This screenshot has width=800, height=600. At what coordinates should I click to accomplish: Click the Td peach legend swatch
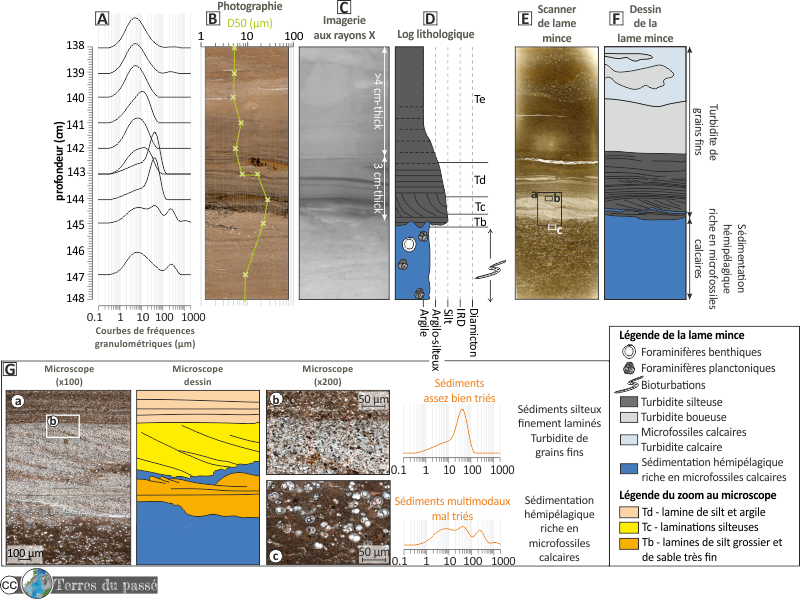click(x=629, y=512)
